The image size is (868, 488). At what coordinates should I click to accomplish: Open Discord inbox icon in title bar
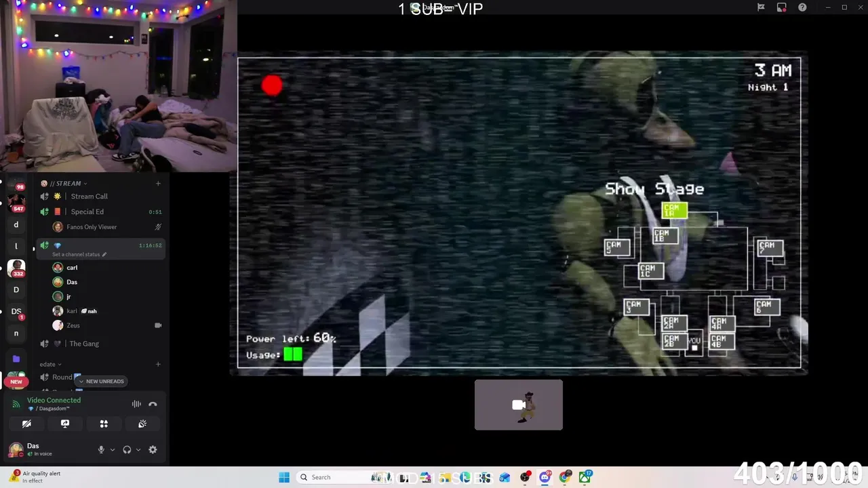point(782,7)
